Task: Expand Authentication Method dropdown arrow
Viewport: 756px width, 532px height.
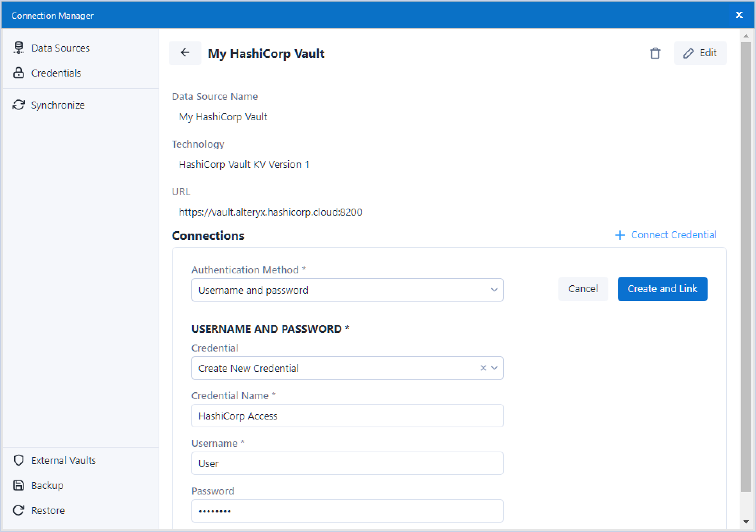Action: [x=494, y=290]
